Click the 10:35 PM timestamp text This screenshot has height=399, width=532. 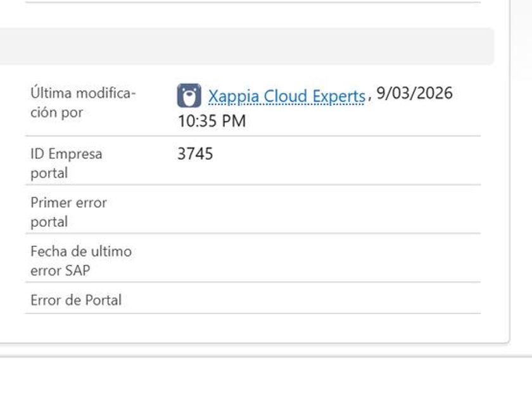click(x=212, y=121)
